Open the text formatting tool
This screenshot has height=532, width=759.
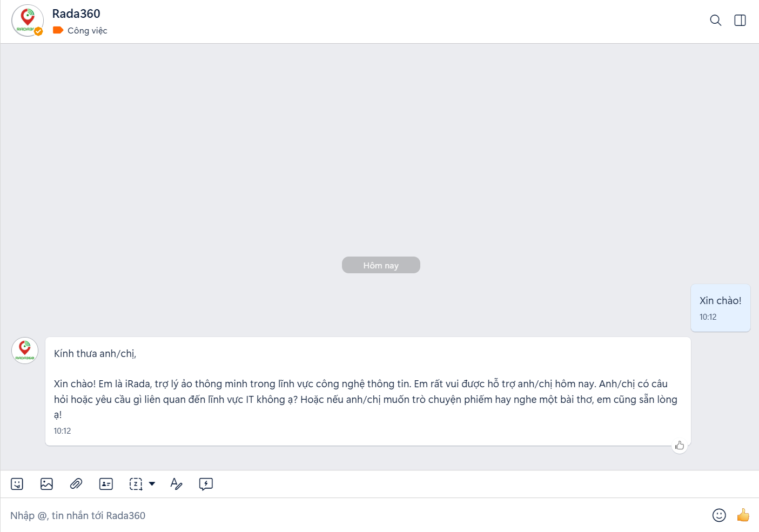coord(176,484)
